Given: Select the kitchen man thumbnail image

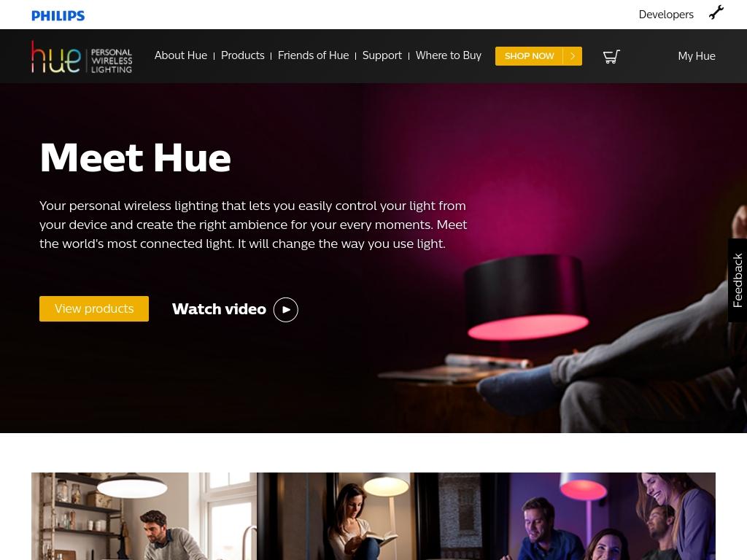Looking at the screenshot, I should click(144, 516).
